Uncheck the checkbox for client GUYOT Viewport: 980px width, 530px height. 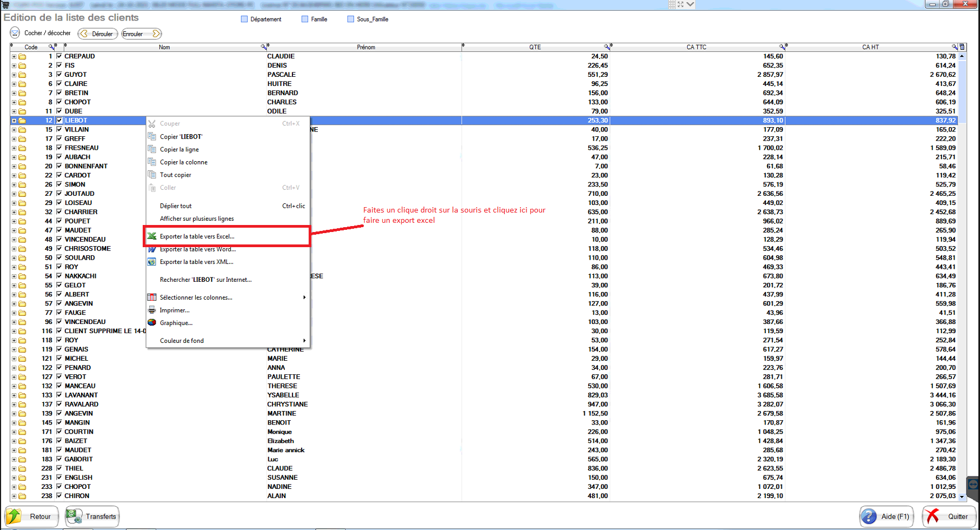(59, 75)
